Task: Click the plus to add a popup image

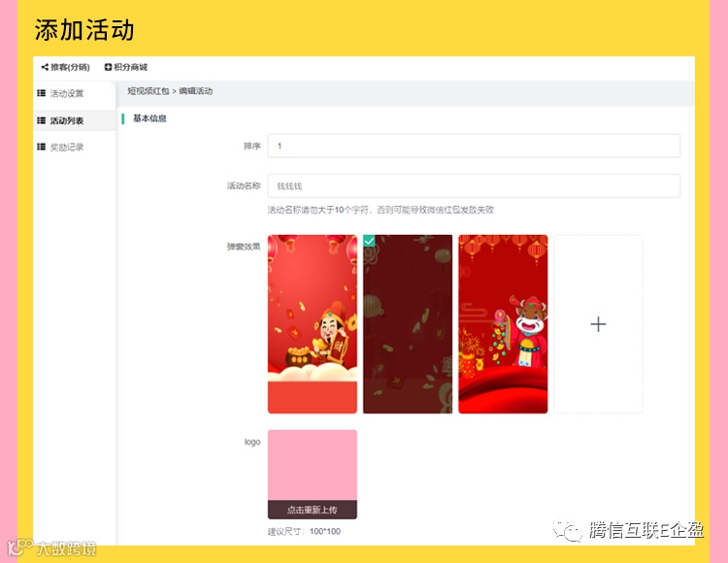Action: (x=598, y=324)
